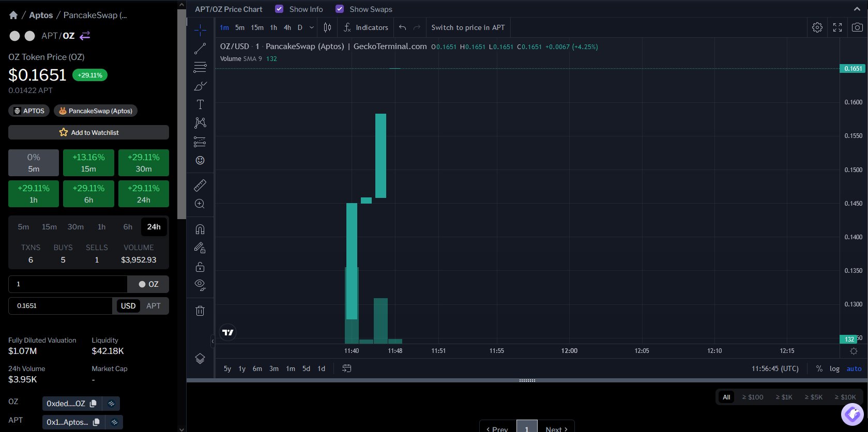The height and width of the screenshot is (432, 868).
Task: Lock all drawing tools
Action: click(x=200, y=267)
